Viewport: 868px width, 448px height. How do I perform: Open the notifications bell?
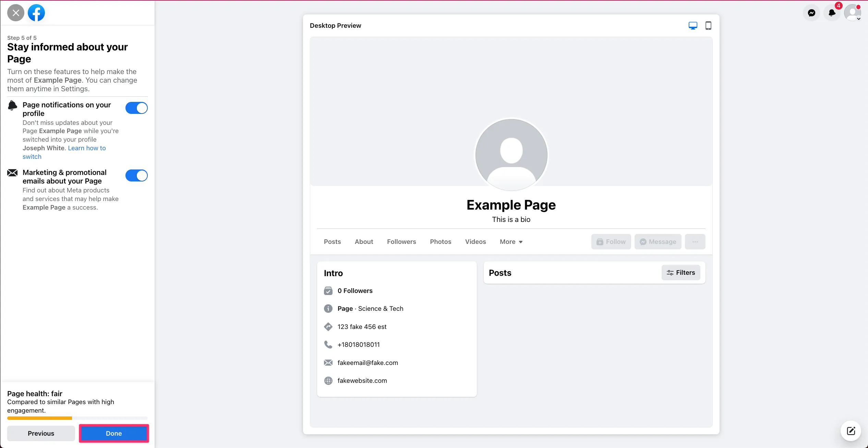click(832, 13)
